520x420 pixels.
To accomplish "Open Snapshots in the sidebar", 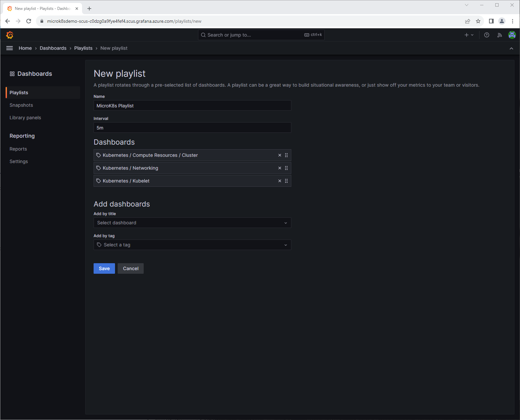I will [x=21, y=105].
